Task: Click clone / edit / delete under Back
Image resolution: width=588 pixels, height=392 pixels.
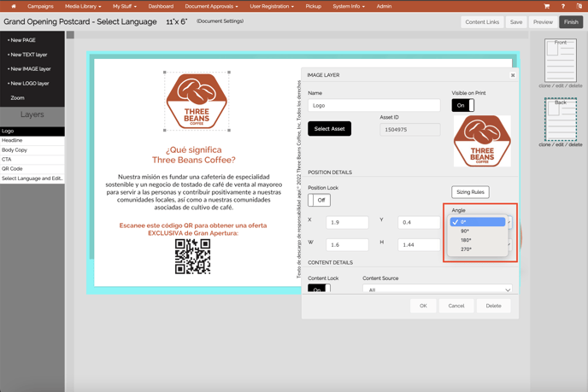Action: tap(561, 144)
